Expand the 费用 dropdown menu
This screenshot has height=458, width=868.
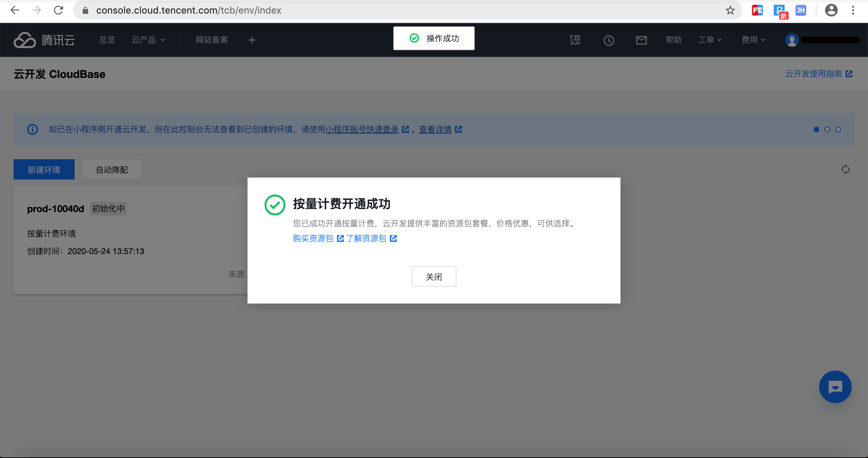[x=753, y=40]
